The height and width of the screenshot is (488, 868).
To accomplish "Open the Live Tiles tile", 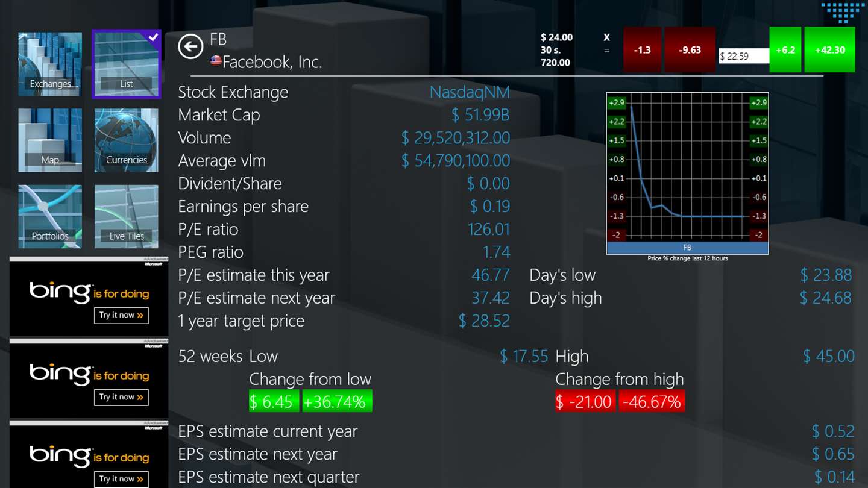I will 127,216.
